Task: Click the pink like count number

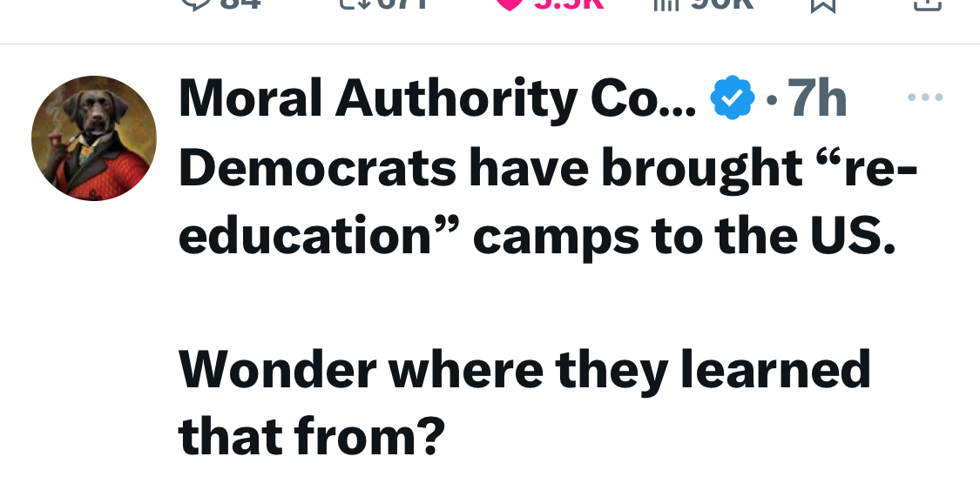Action: tap(569, 3)
